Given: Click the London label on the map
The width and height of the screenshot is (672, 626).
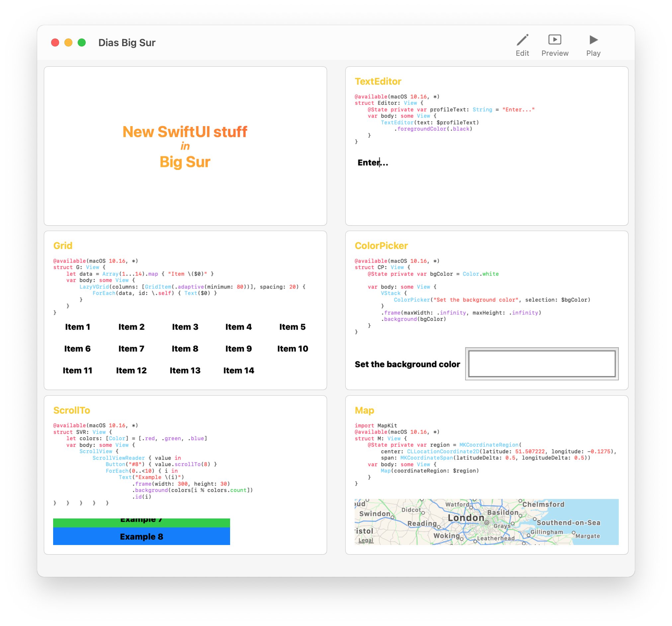Looking at the screenshot, I should (x=466, y=517).
